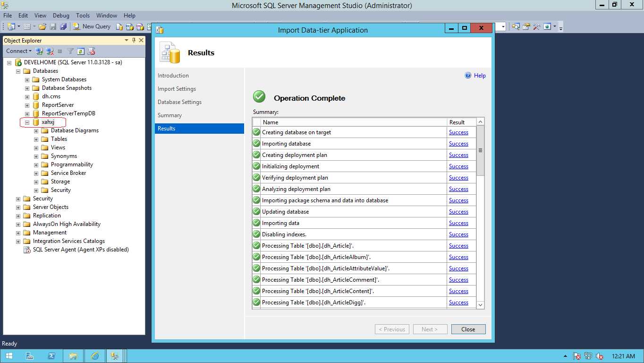Open Success link for Creating database on target
Screen dimensions: 644x363
click(458, 132)
